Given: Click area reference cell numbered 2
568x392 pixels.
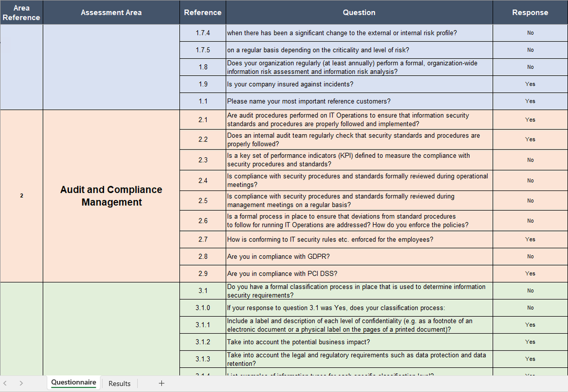Looking at the screenshot, I should click(22, 196).
